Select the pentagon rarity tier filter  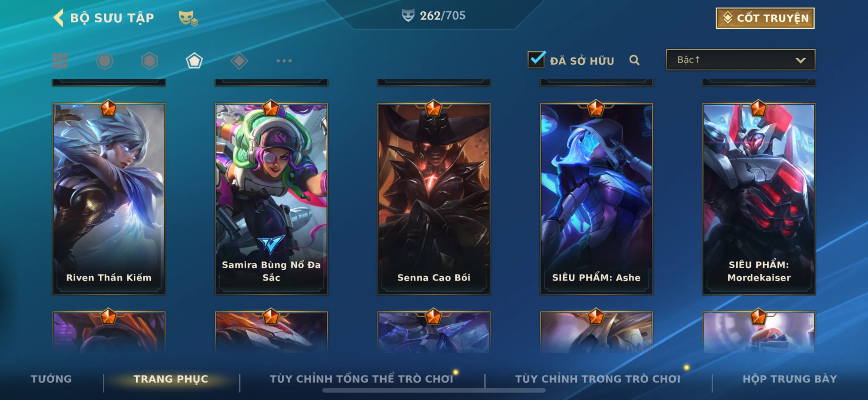point(194,61)
